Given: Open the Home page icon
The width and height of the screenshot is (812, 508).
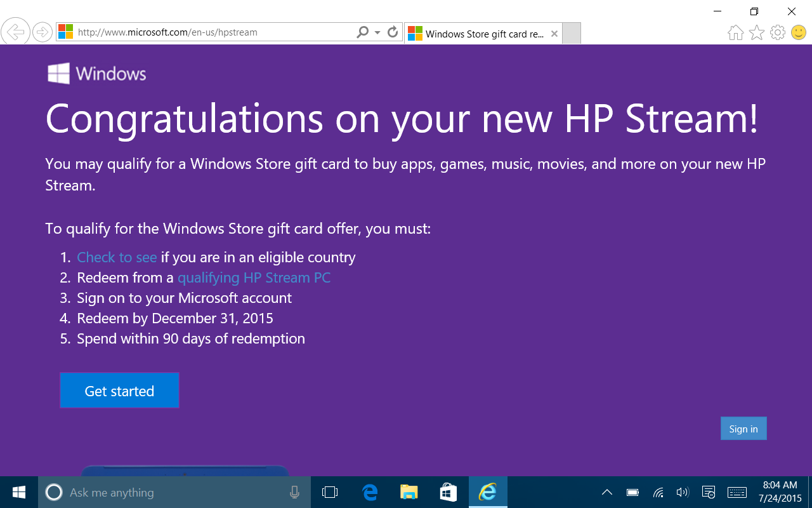Looking at the screenshot, I should tap(735, 32).
